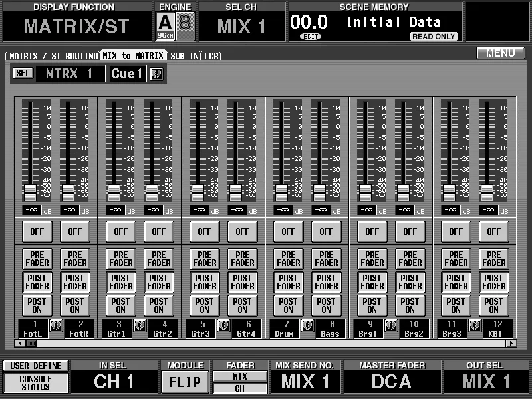Screen dimensions: 532x399
Task: Click pair heart icon between Gtr3 and Gtr4
Action: [x=223, y=326]
